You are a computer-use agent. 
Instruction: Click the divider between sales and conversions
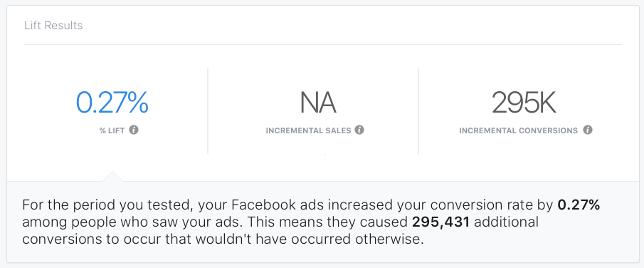coord(418,111)
